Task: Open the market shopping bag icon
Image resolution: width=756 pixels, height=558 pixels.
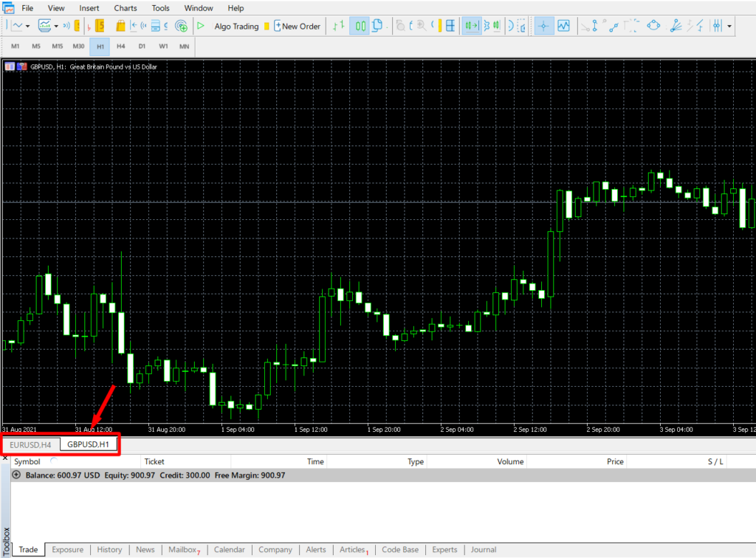Action: pos(120,26)
